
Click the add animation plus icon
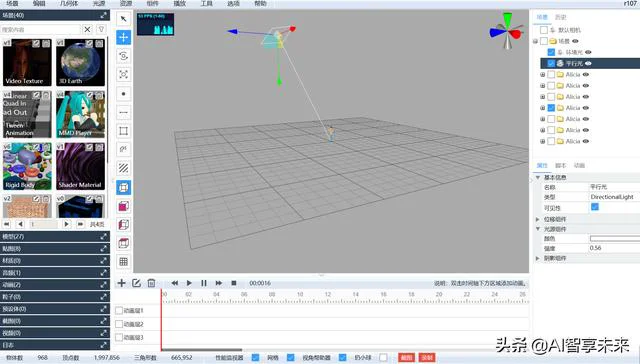121,283
